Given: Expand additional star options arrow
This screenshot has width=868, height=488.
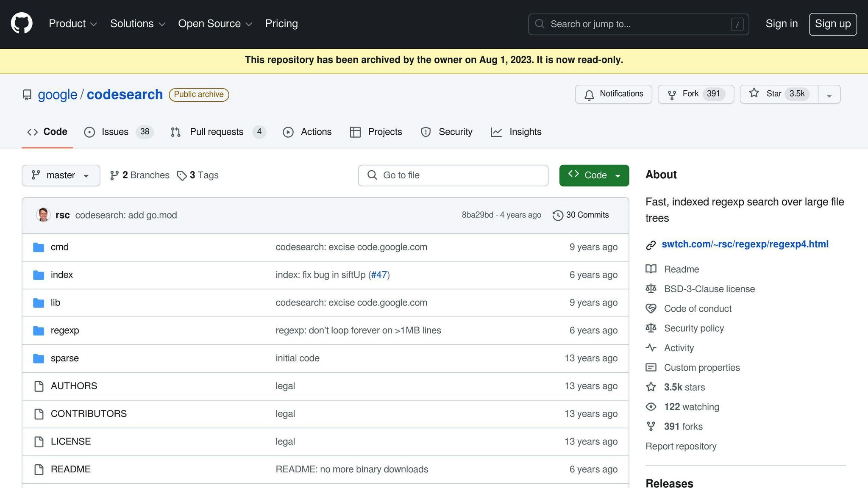Looking at the screenshot, I should [x=829, y=94].
